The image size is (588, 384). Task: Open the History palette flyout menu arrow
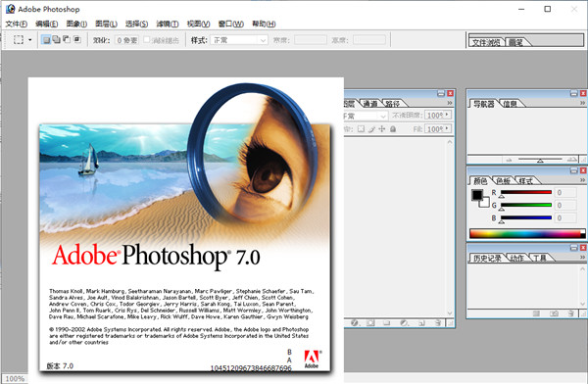coord(582,257)
